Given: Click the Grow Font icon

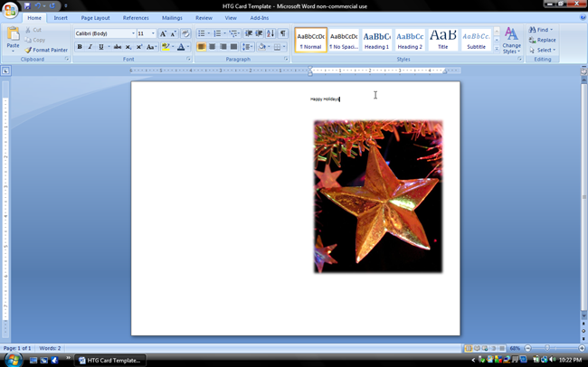Looking at the screenshot, I should click(163, 33).
